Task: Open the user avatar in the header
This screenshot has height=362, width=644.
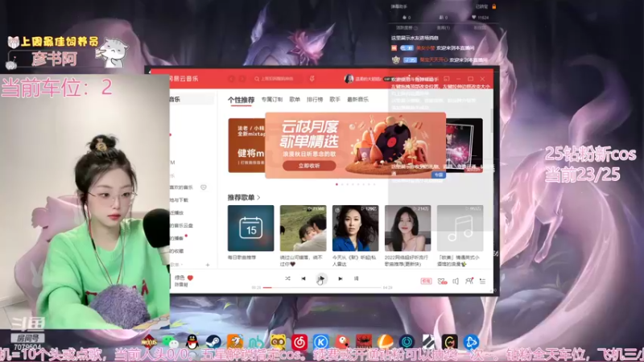Action: (349, 79)
